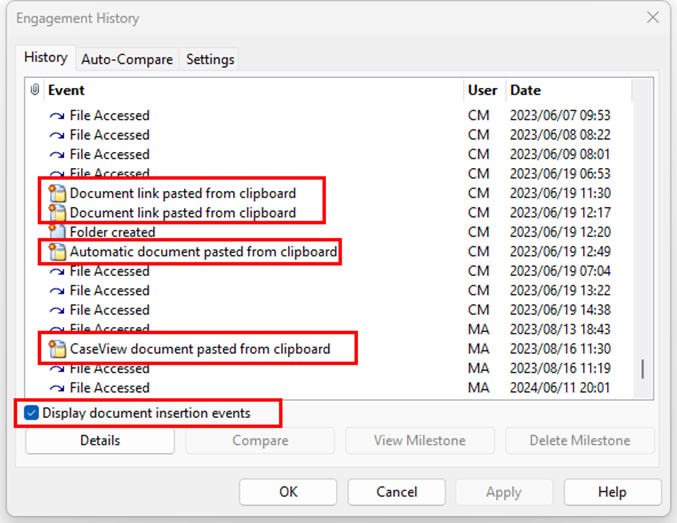
Task: Uncheck Display document insertion events checkbox
Action: point(32,412)
